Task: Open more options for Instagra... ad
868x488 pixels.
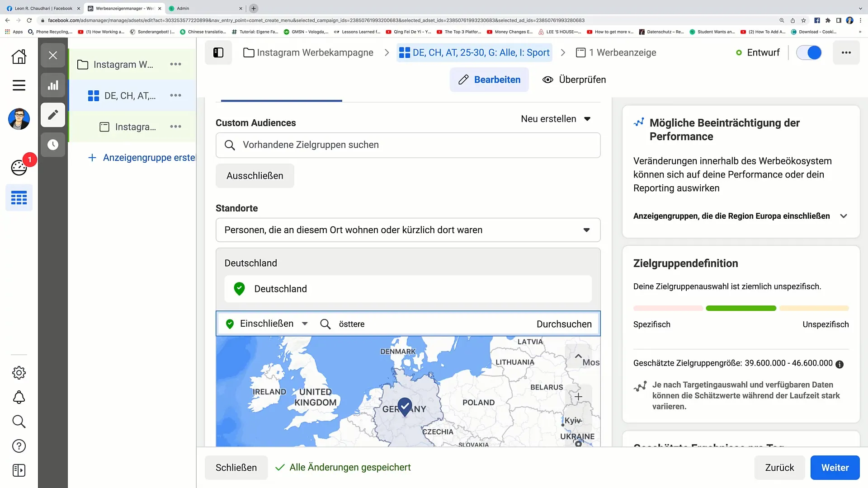Action: [175, 127]
